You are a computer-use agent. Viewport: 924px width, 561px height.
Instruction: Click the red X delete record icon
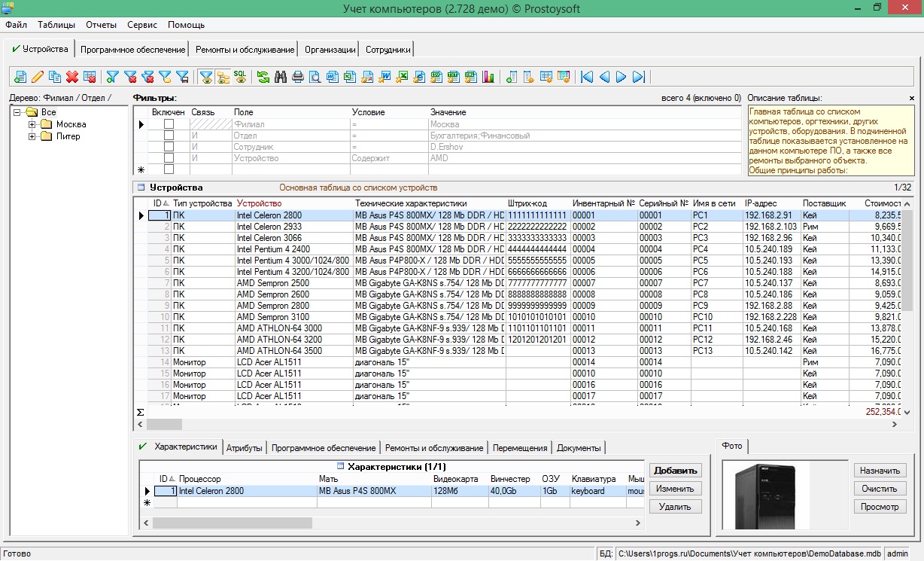pos(72,76)
